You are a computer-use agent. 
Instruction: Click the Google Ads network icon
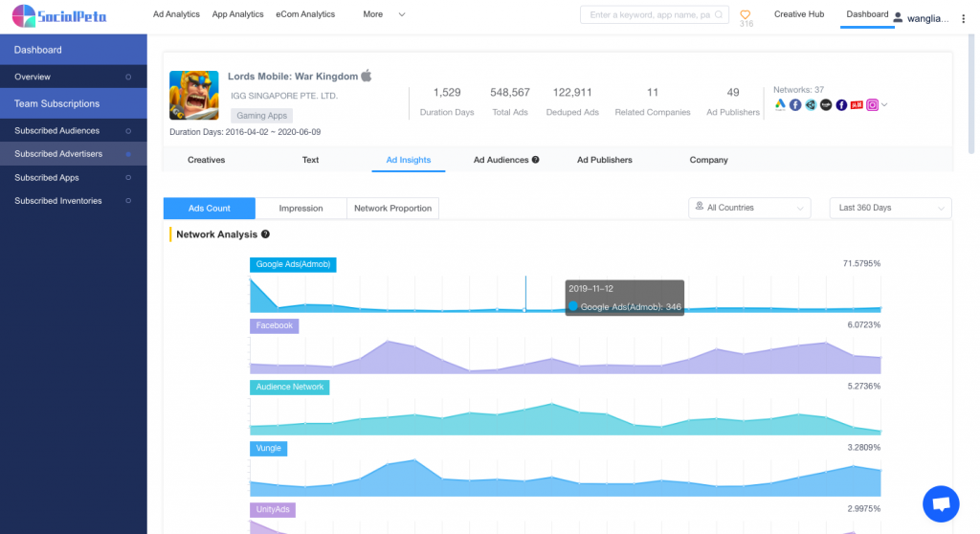tap(780, 105)
